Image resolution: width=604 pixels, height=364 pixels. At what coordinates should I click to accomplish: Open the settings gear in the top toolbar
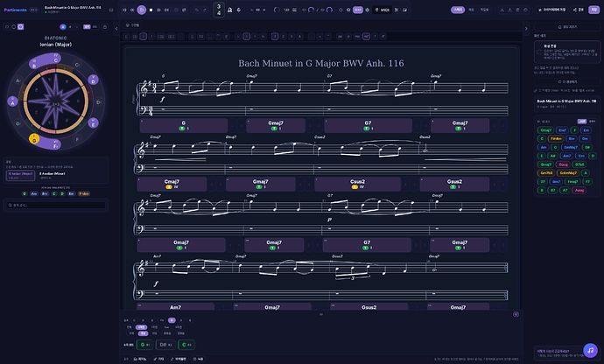(x=367, y=10)
